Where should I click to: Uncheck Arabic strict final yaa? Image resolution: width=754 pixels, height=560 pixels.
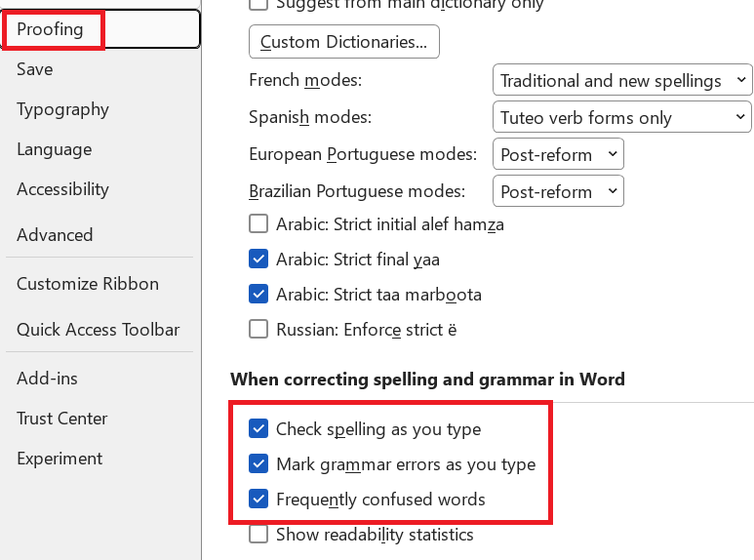pyautogui.click(x=258, y=259)
